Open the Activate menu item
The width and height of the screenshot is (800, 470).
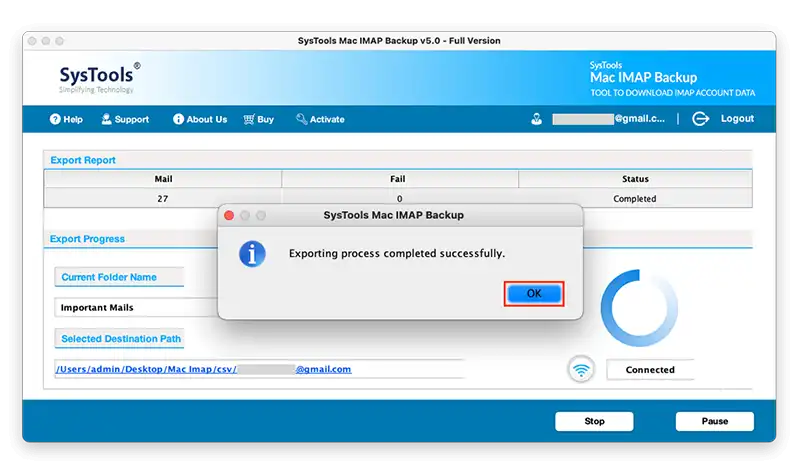point(320,119)
